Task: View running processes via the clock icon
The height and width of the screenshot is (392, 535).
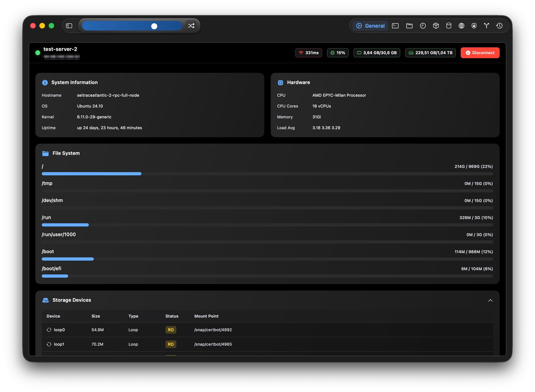Action: pyautogui.click(x=423, y=26)
